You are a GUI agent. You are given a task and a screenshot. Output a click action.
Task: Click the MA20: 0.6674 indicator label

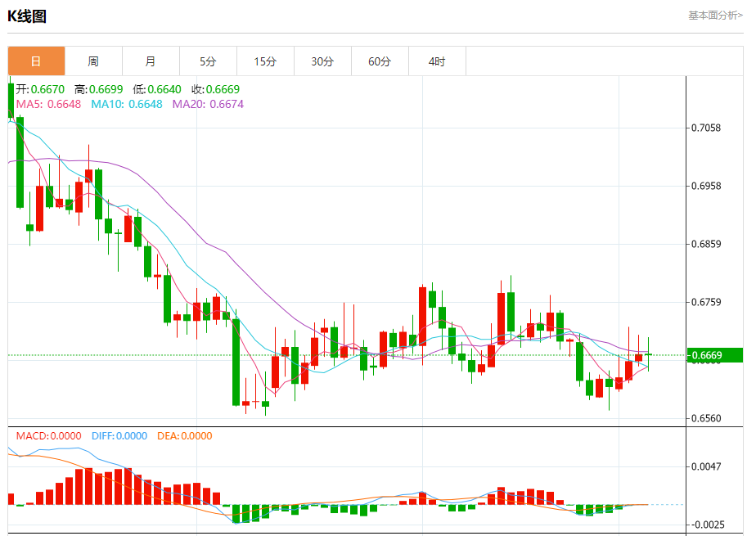[209, 104]
